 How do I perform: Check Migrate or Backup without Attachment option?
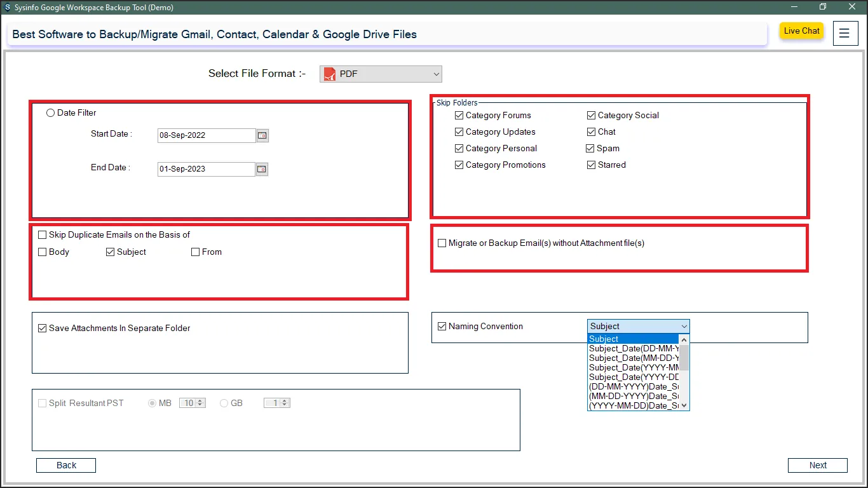(442, 243)
